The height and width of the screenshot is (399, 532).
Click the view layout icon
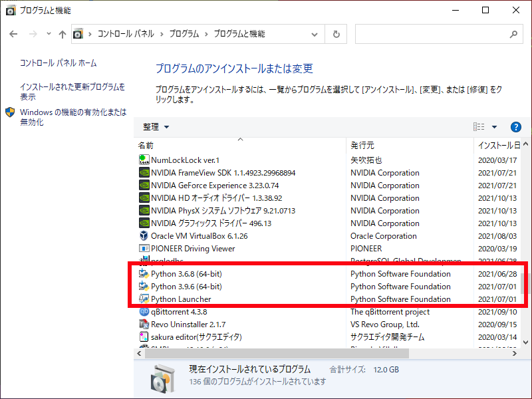click(479, 127)
